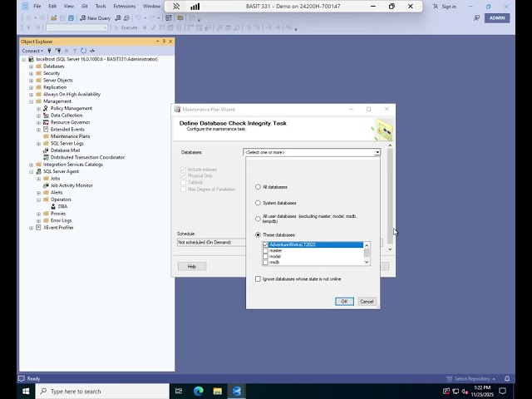
Task: Expand the Replication node
Action: 32,87
